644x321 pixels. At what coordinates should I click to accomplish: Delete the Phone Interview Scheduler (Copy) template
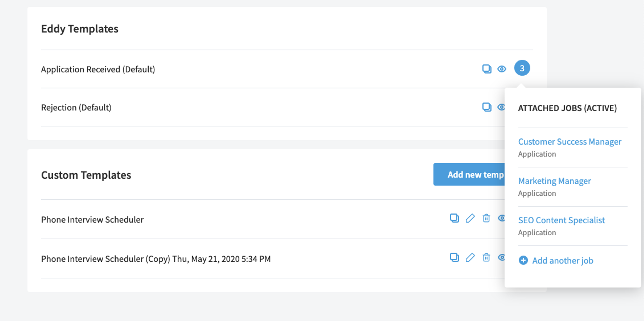pyautogui.click(x=486, y=257)
